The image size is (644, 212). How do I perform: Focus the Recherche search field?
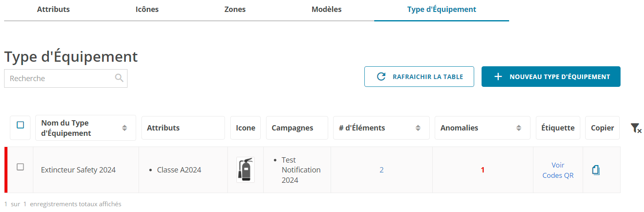click(66, 78)
